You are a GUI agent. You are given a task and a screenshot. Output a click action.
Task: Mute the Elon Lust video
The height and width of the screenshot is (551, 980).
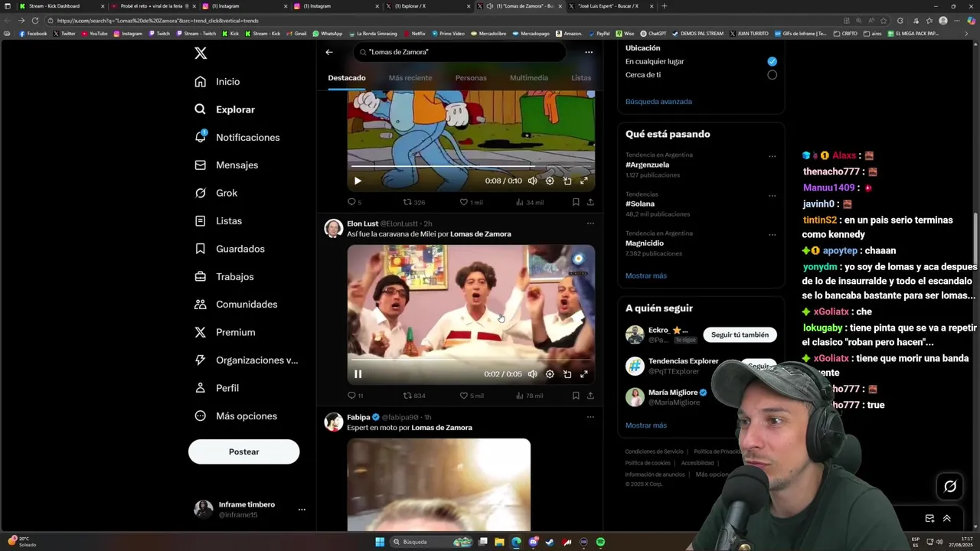533,374
